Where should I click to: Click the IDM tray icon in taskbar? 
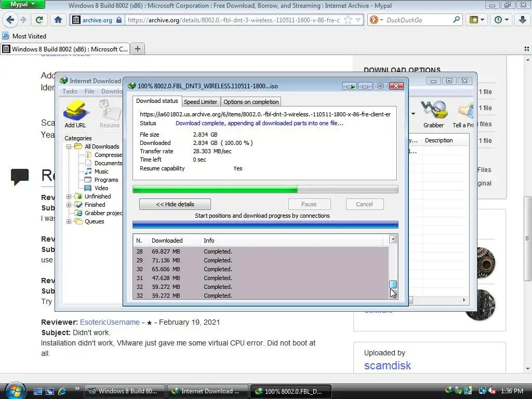[449, 391]
